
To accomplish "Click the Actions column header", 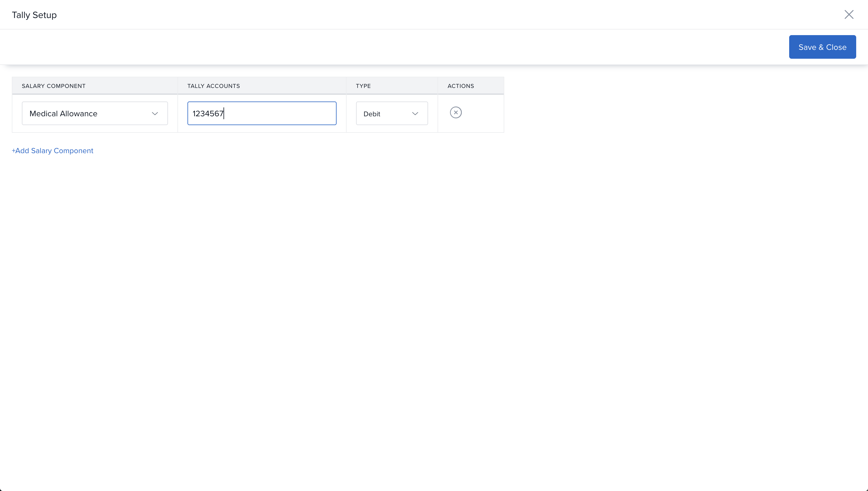I will coord(461,86).
